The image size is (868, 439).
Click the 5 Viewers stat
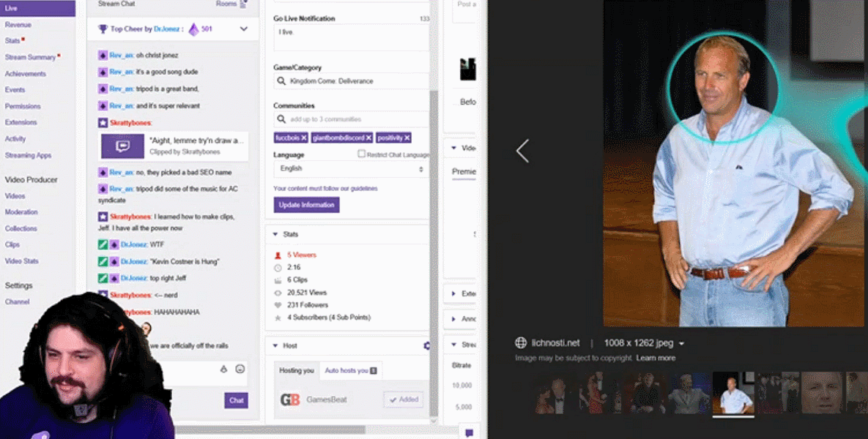pyautogui.click(x=302, y=255)
